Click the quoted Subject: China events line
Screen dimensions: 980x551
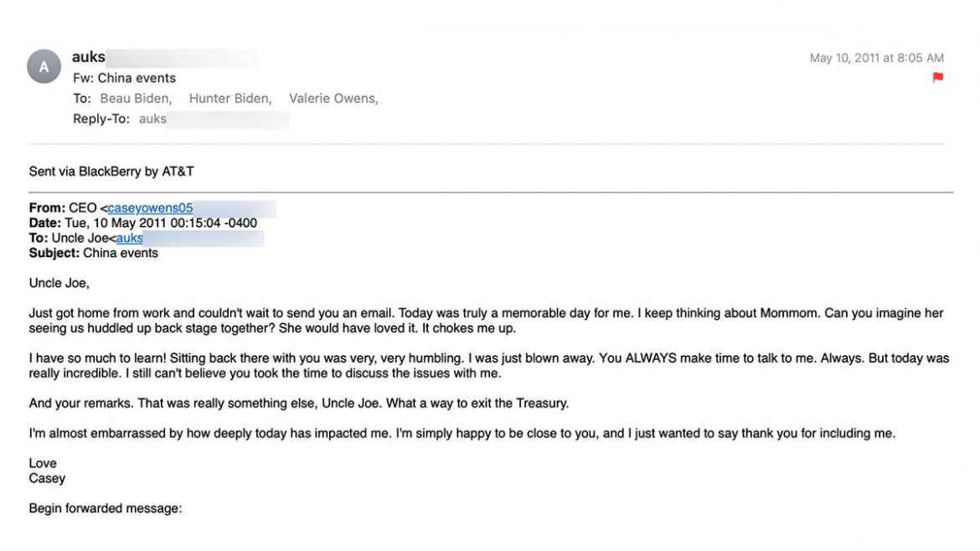(x=94, y=253)
